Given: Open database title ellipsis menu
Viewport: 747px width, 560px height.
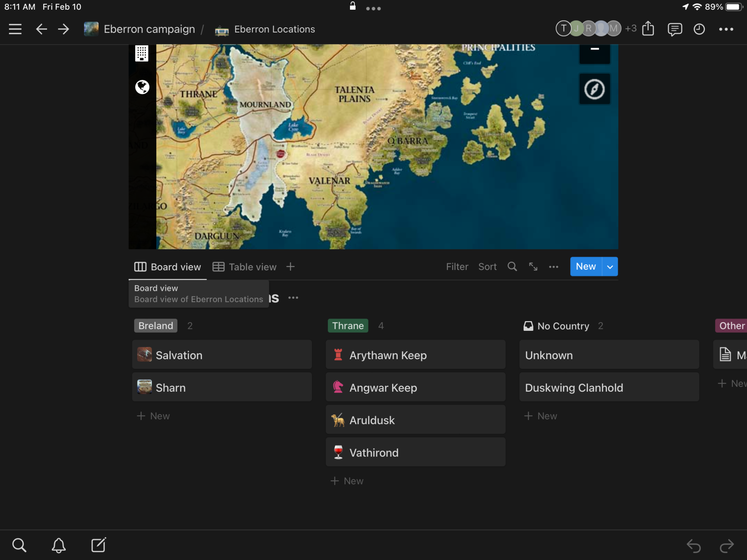Looking at the screenshot, I should click(x=293, y=298).
